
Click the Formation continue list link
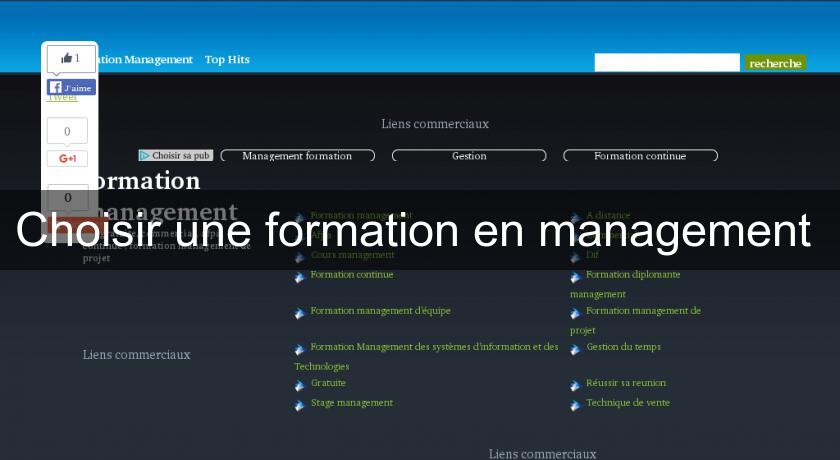pos(352,275)
